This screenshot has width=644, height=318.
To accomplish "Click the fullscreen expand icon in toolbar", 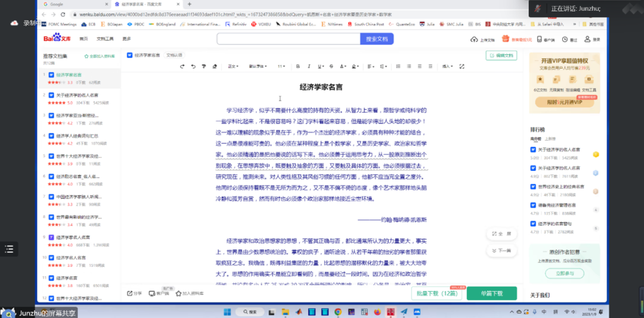I will 462,66.
